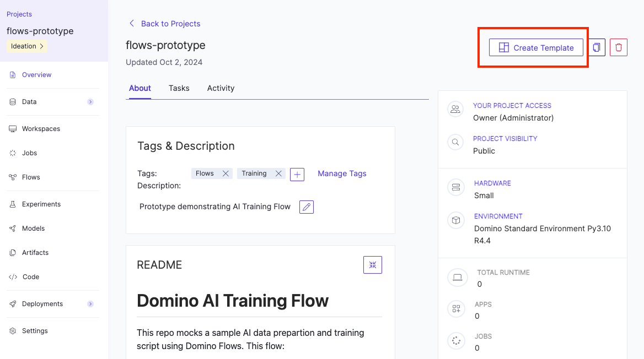Click the plus icon to add a tag
Screen dimensions: 644x359
[x=297, y=175]
